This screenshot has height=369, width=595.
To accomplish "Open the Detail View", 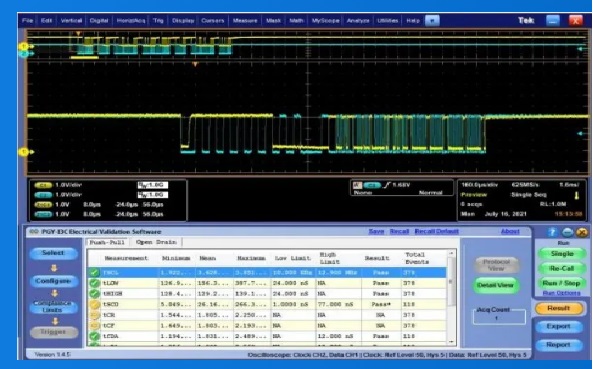I will (496, 285).
